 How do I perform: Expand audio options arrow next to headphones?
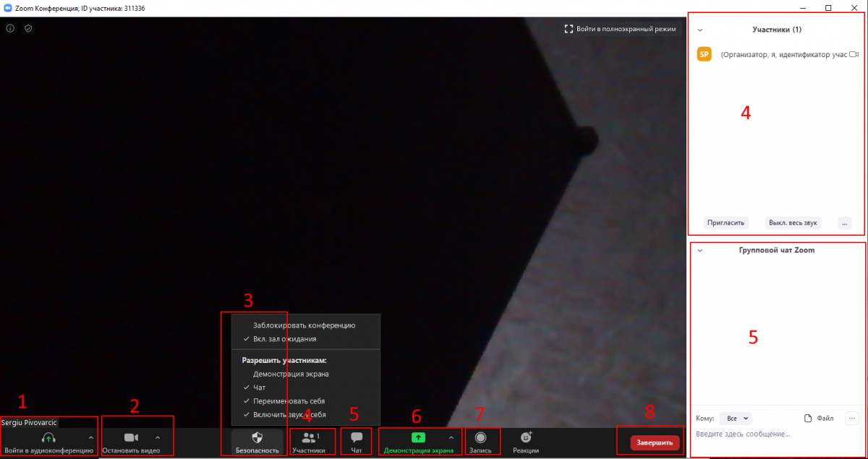point(90,437)
